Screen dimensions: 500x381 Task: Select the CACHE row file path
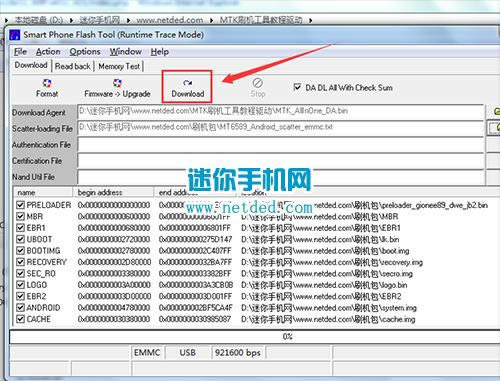click(x=328, y=319)
